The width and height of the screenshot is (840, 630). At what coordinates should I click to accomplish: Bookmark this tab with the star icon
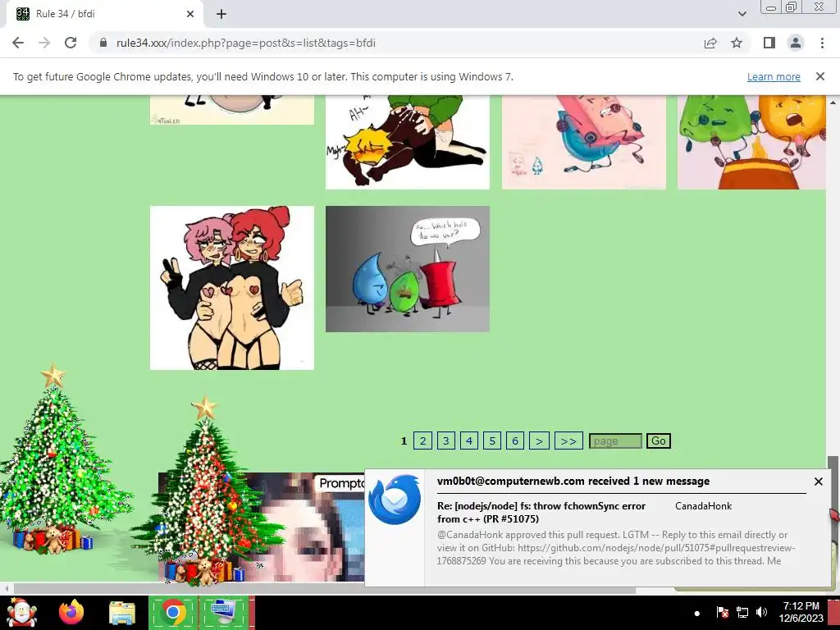(737, 43)
